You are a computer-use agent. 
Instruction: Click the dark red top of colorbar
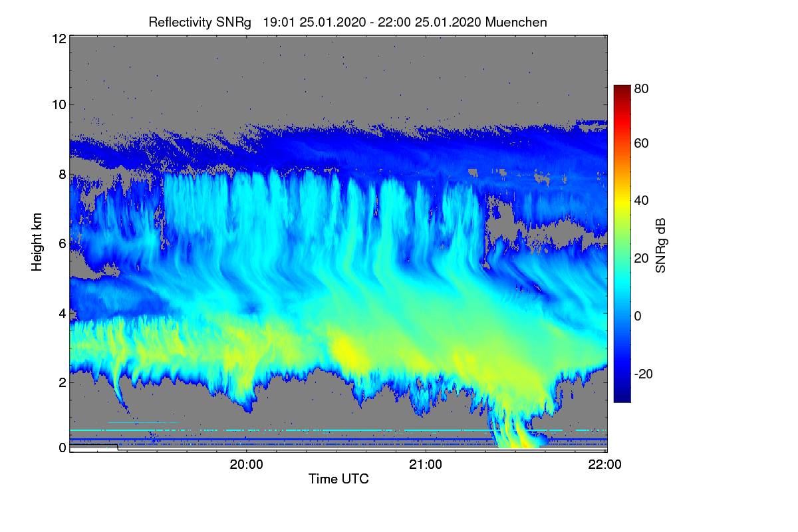point(622,90)
